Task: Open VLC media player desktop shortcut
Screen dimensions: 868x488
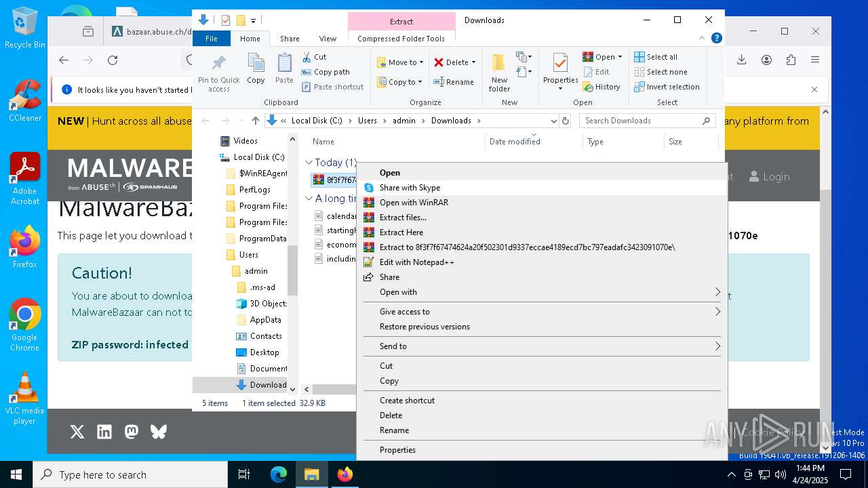Action: 24,398
